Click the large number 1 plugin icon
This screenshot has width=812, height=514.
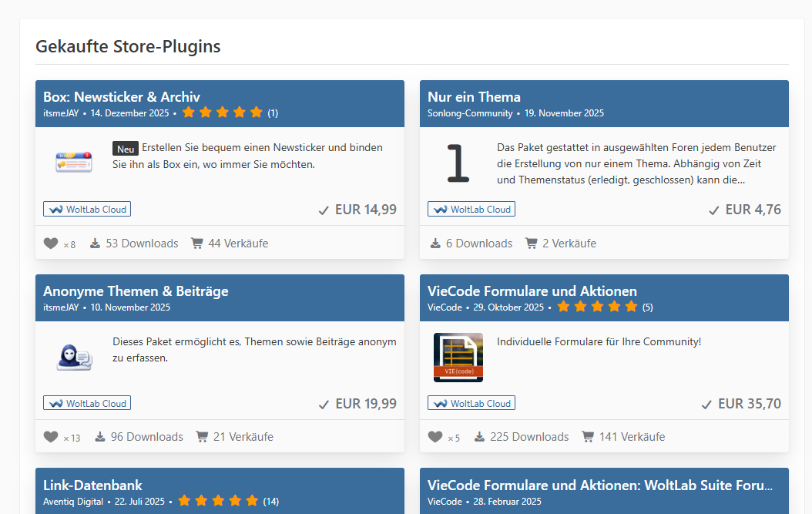click(458, 163)
